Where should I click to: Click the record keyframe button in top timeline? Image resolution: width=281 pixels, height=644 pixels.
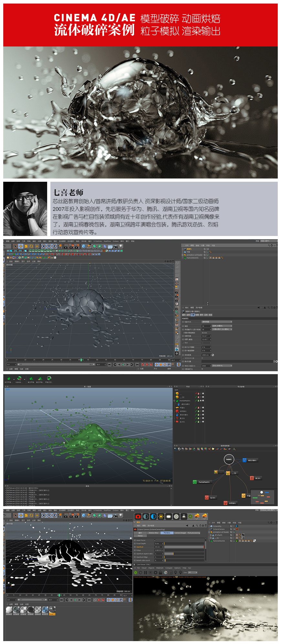tap(143, 364)
